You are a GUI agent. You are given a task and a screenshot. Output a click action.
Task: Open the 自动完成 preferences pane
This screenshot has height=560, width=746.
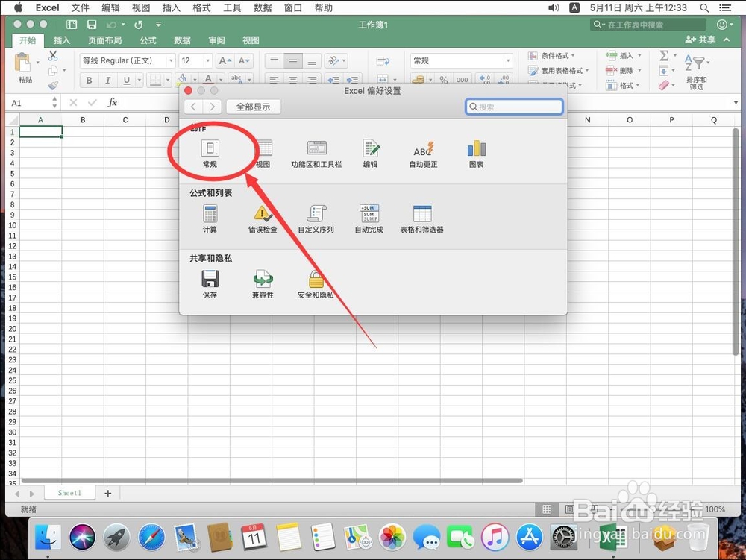point(369,218)
